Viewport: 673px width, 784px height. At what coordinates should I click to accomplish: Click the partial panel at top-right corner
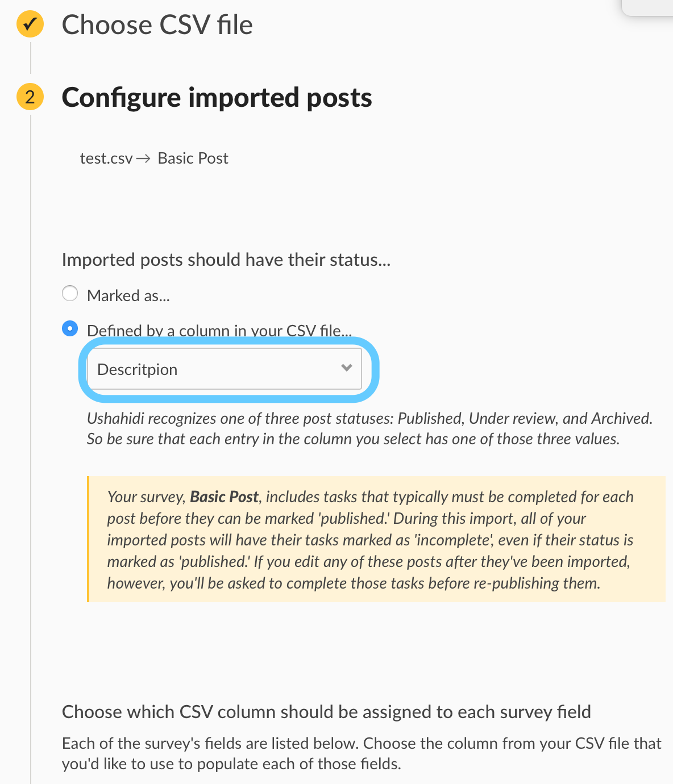[647, 7]
